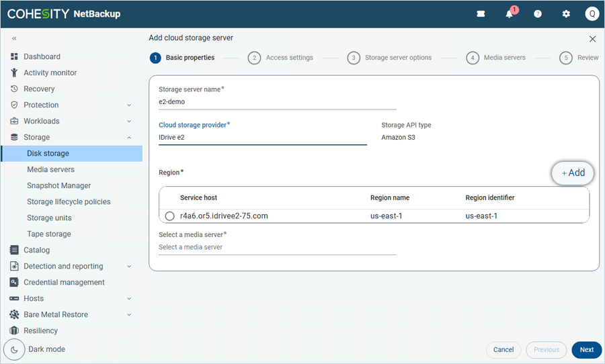The image size is (605, 364).
Task: Toggle Dark mode
Action: coord(15,350)
